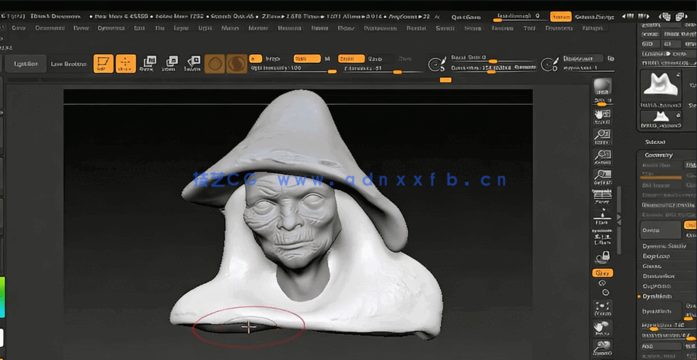Image resolution: width=697 pixels, height=360 pixels.
Task: Click the padlock icon in right shelf
Action: (x=603, y=257)
